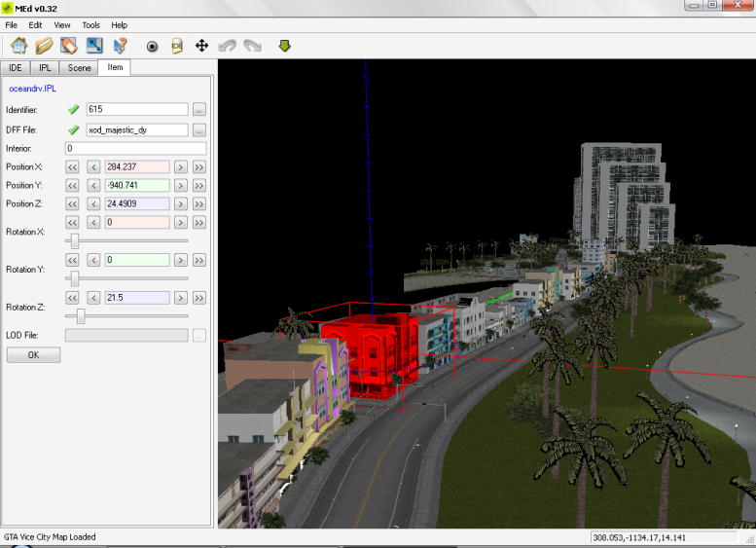The width and height of the screenshot is (756, 548).
Task: Open the Tools menu
Action: tap(90, 24)
